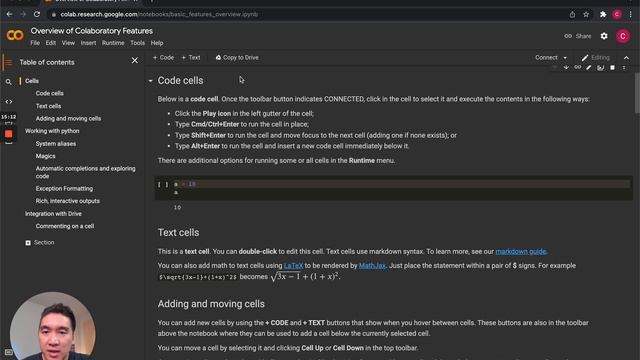Collapse the Code cells section

[150, 81]
